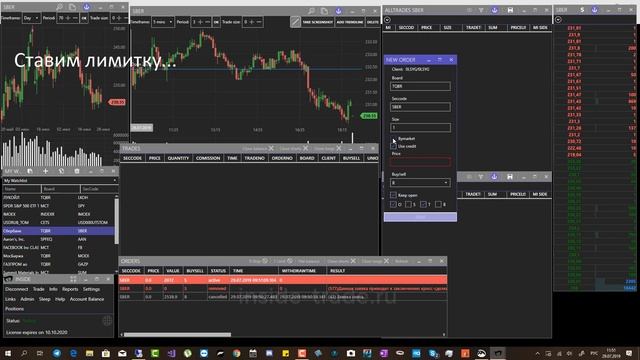
Task: Click the plus on the 5-minute chart Period stepper
Action: [200, 22]
